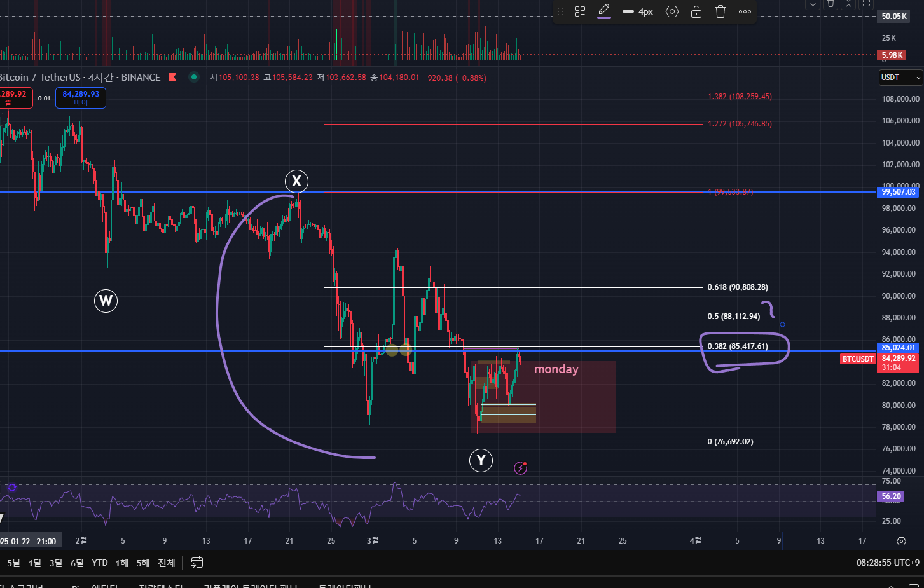The image size is (924, 588).
Task: Click the W wave label circle
Action: 106,300
